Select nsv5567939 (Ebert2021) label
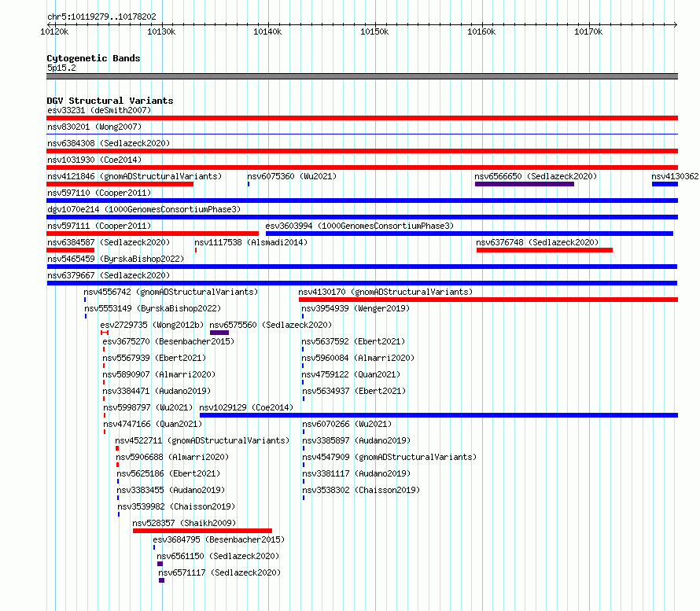 pyautogui.click(x=154, y=358)
